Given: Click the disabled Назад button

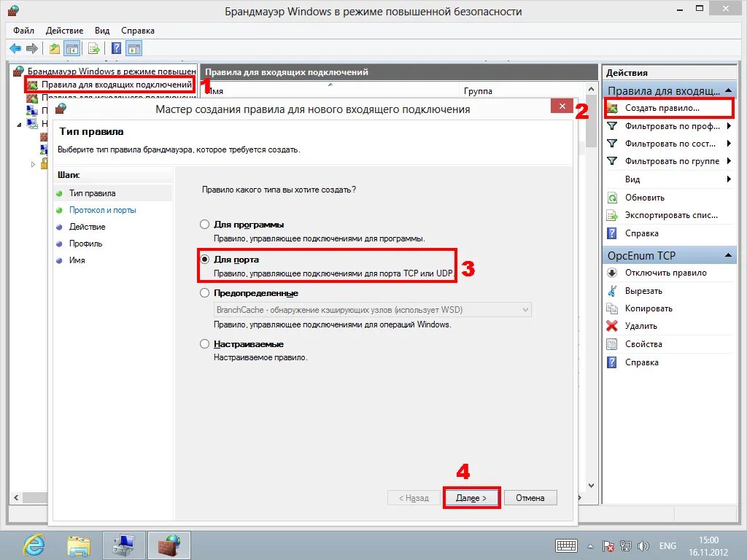Looking at the screenshot, I should coord(414,498).
